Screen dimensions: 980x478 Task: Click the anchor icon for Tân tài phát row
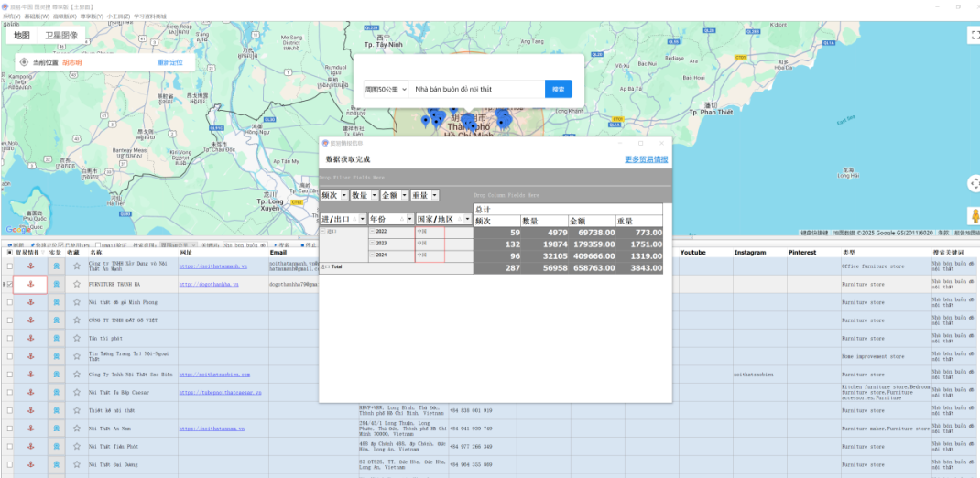pos(29,338)
